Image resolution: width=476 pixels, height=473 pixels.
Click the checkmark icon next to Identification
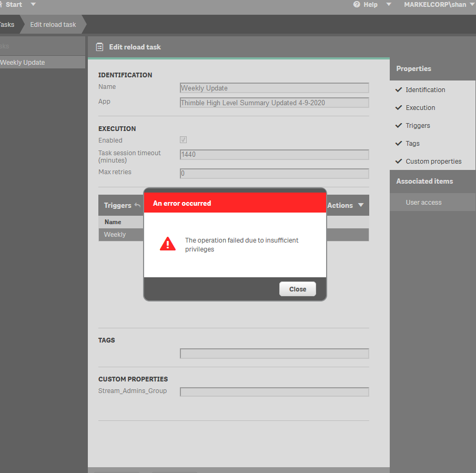[x=399, y=89]
